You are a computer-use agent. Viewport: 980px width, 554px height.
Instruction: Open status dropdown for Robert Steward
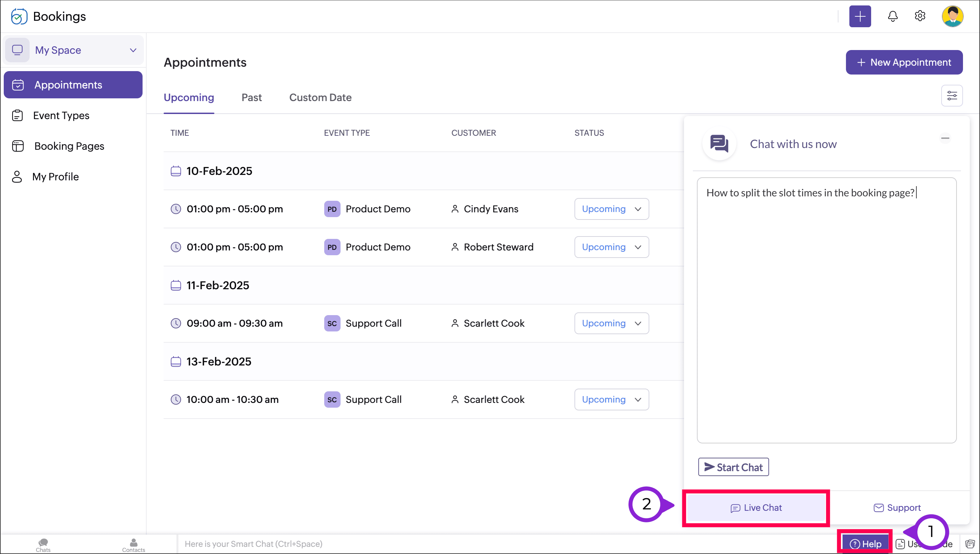tap(611, 247)
